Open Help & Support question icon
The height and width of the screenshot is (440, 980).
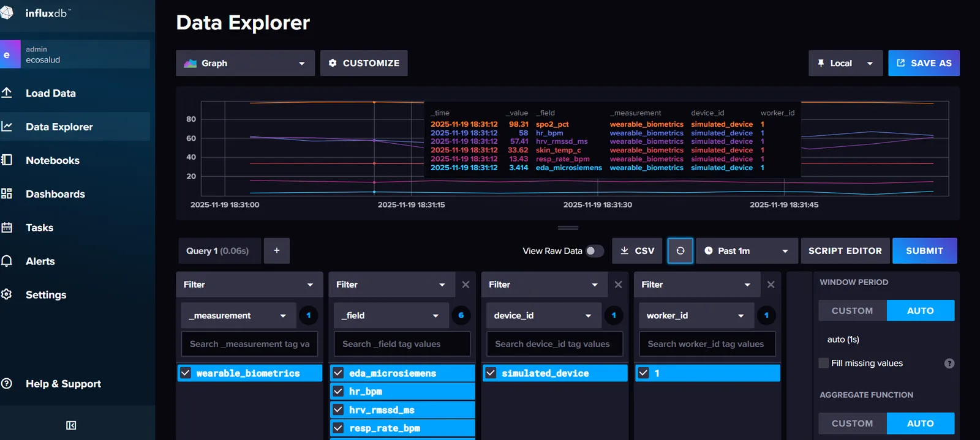7,383
